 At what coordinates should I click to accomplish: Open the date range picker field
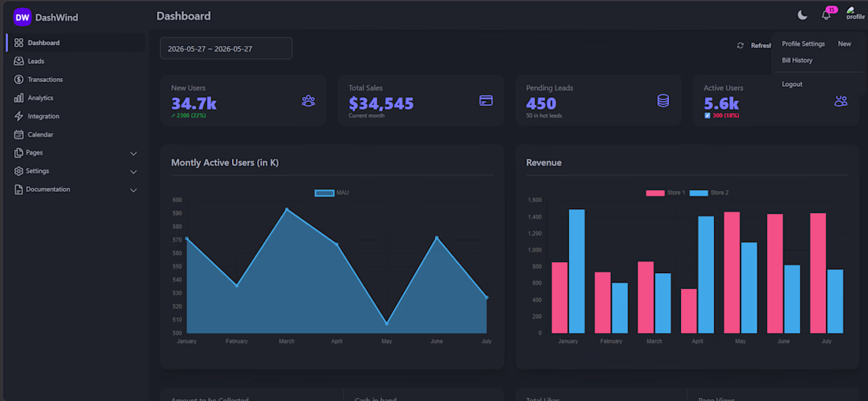[x=226, y=48]
